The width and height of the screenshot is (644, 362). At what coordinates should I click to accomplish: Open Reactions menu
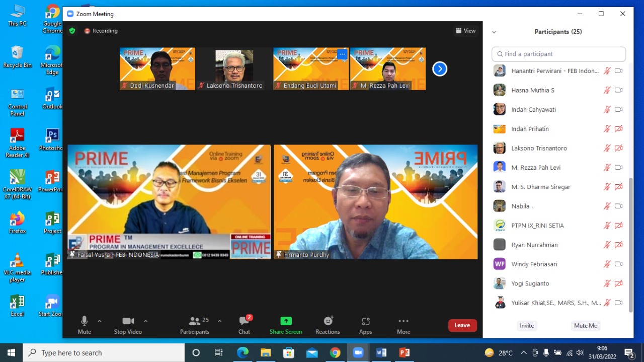pyautogui.click(x=328, y=325)
